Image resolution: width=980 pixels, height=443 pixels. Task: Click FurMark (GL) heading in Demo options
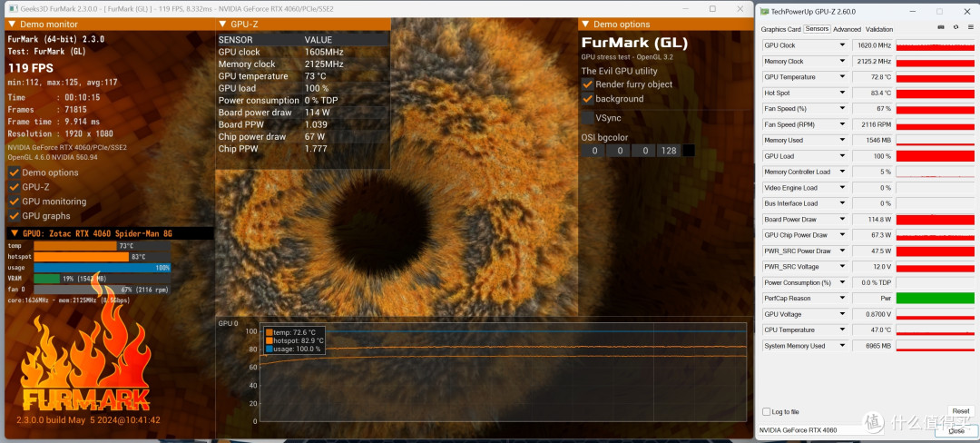coord(634,43)
